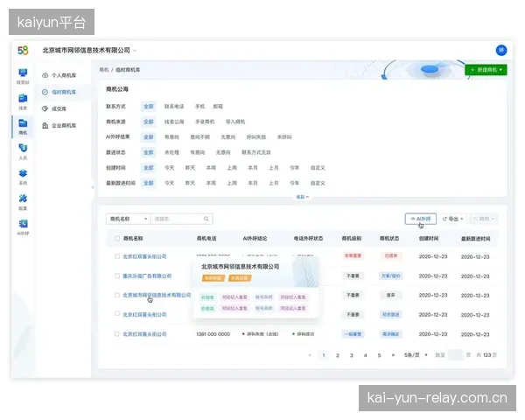
Task: Select 全部 in 联系方式 filter row
Action: (x=149, y=106)
